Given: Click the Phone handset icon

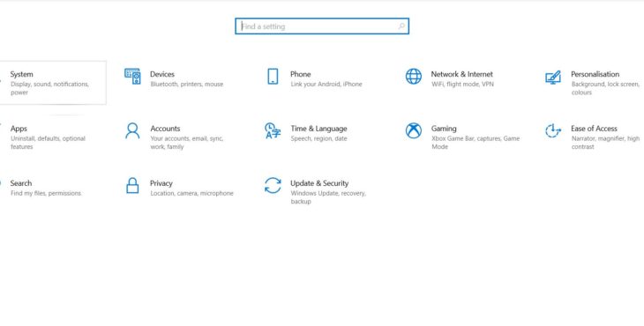Looking at the screenshot, I should tap(273, 77).
